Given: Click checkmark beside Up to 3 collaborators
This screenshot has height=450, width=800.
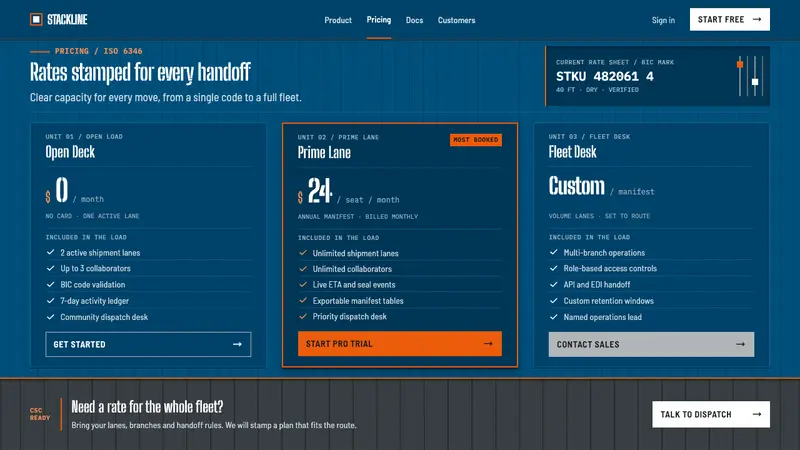Looking at the screenshot, I should [x=51, y=268].
